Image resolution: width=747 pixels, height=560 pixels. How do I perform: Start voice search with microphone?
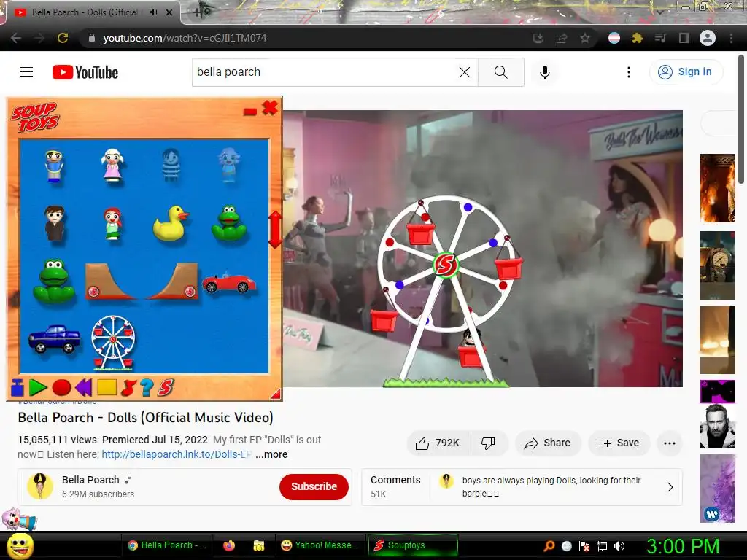coord(545,72)
